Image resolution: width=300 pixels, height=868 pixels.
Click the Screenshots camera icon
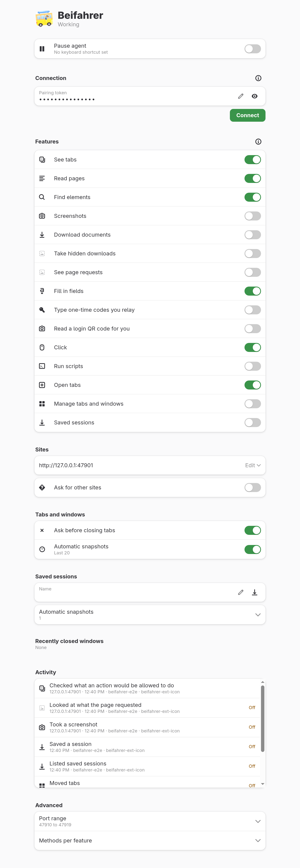[x=42, y=216]
